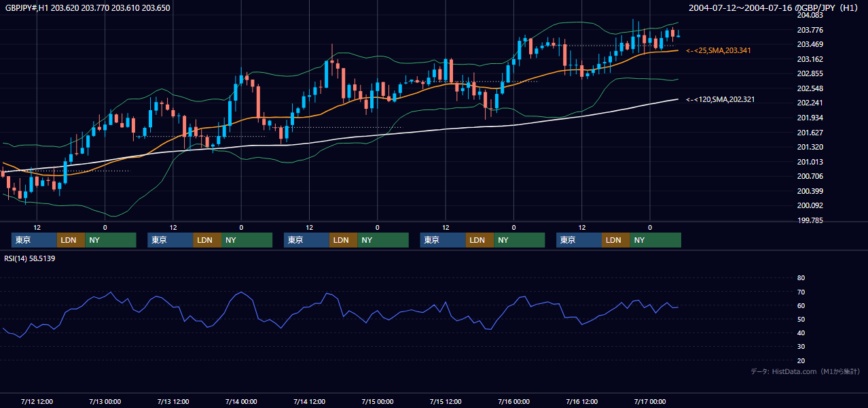Click the RSI 20 level label
The image size is (868, 408).
[801, 360]
